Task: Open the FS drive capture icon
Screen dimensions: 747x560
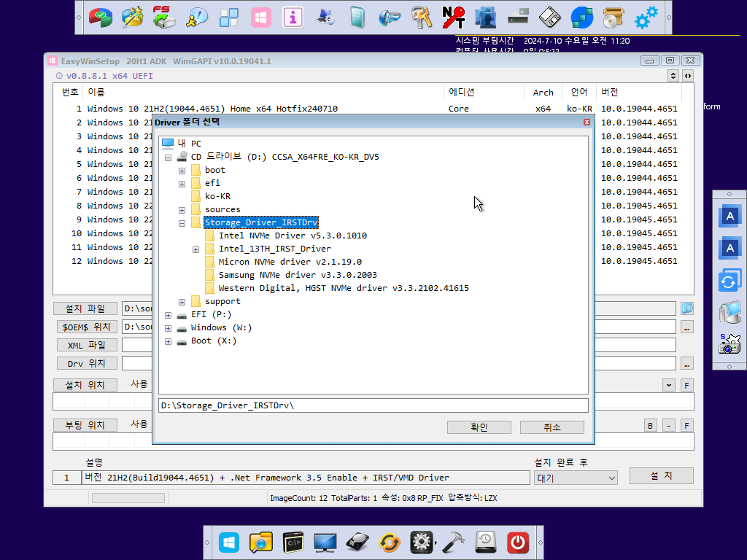Action: 164,17
